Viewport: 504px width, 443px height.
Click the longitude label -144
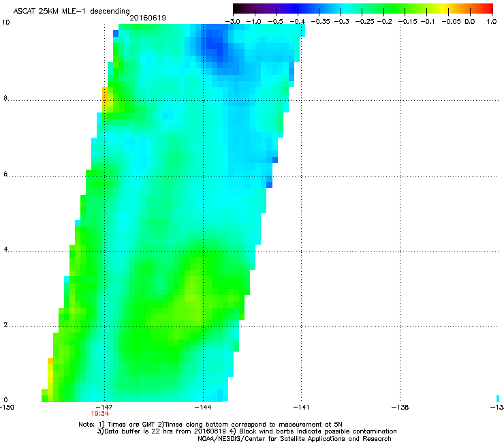pyautogui.click(x=203, y=408)
